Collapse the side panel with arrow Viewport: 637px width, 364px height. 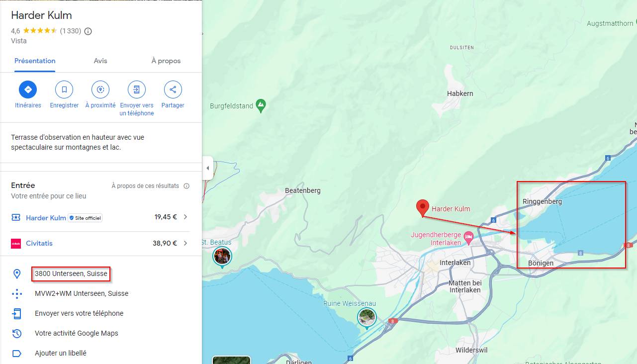click(207, 168)
